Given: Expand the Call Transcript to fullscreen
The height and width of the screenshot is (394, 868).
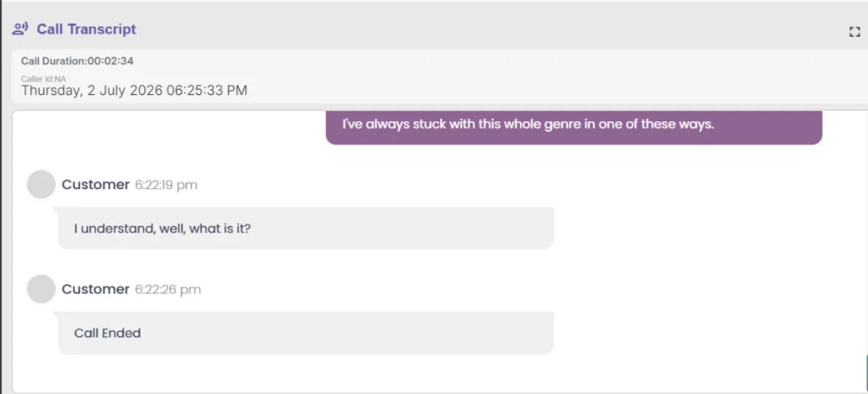Looking at the screenshot, I should pyautogui.click(x=854, y=32).
